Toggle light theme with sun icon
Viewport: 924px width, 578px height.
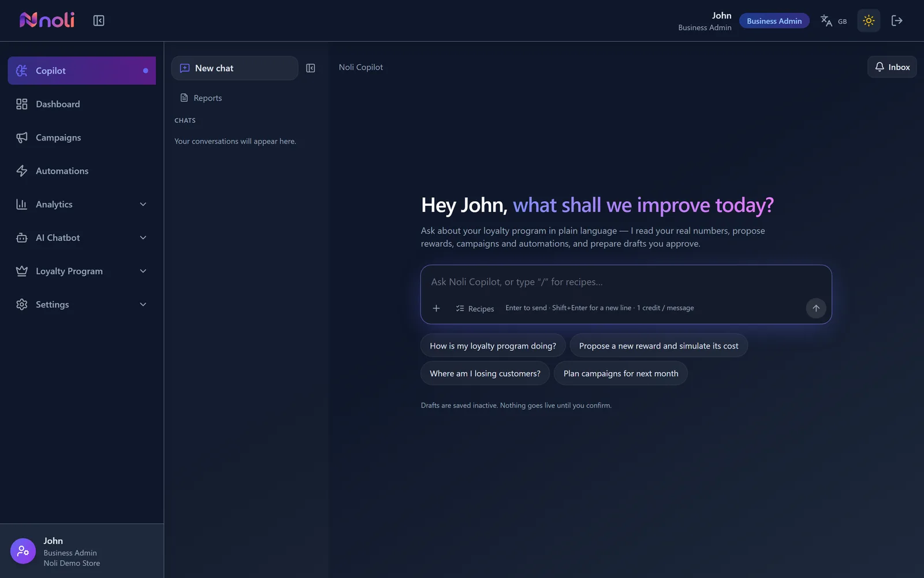pos(869,21)
